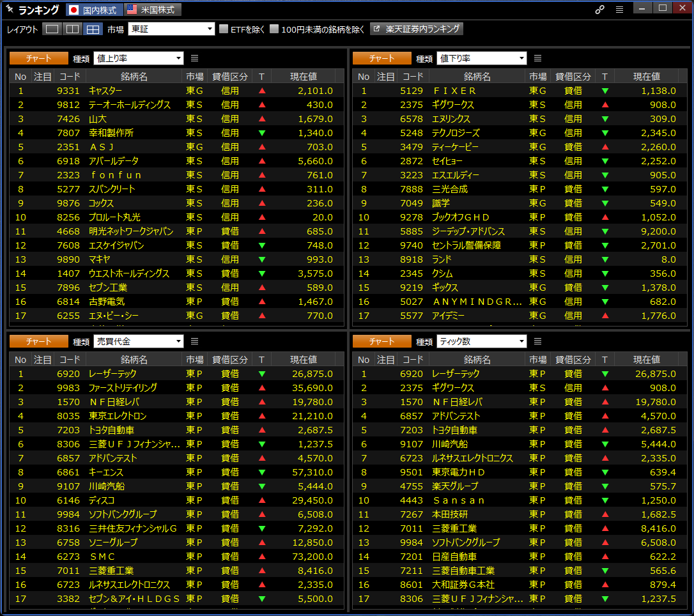694x616 pixels.
Task: Click the link chain icon in title bar
Action: tap(599, 10)
